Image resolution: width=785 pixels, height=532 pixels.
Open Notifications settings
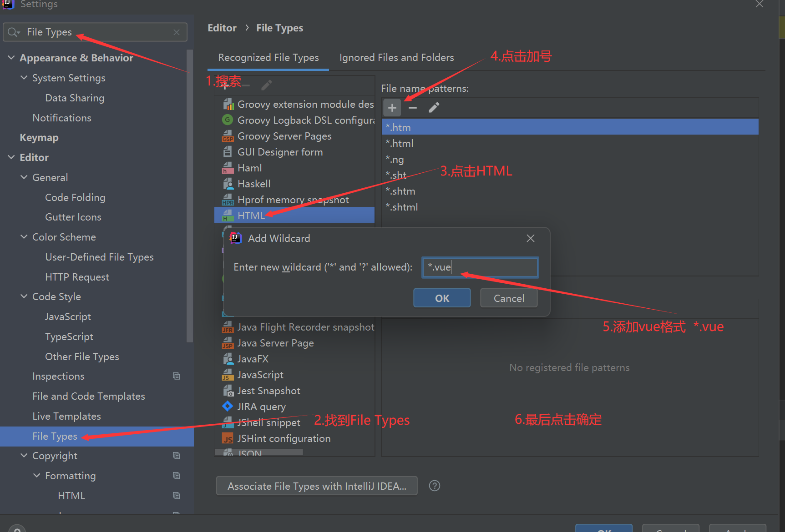[62, 118]
